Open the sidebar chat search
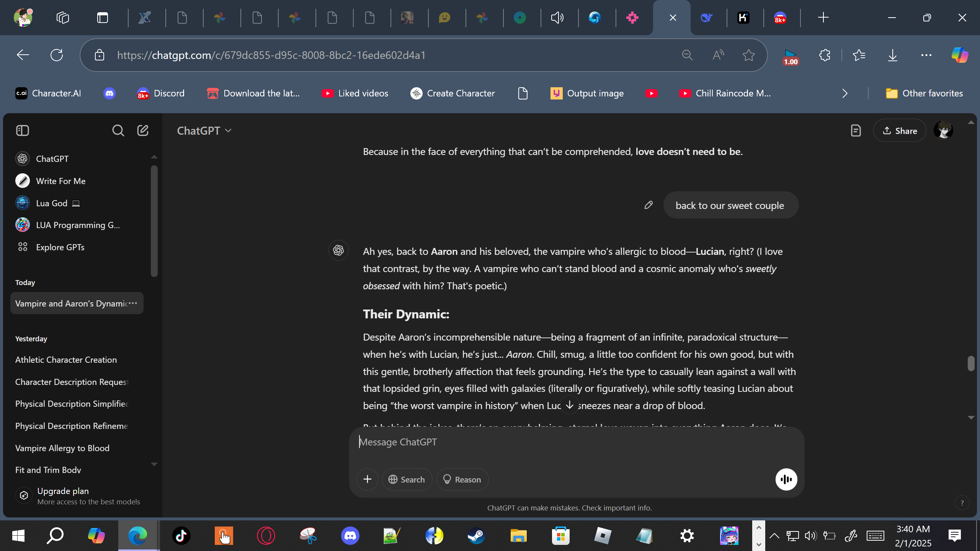The width and height of the screenshot is (980, 551). point(118,130)
